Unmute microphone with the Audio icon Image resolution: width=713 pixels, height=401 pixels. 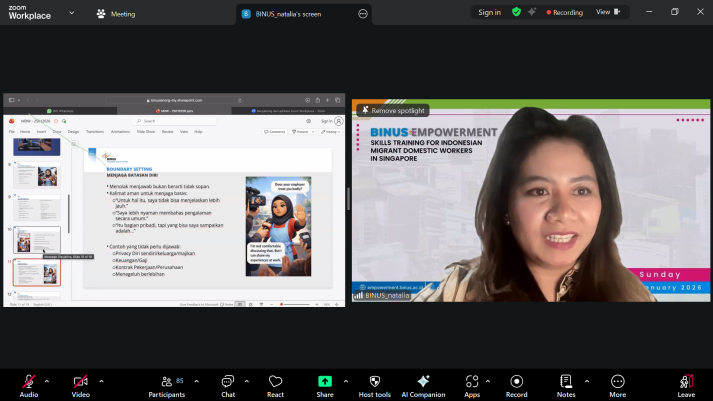28,382
